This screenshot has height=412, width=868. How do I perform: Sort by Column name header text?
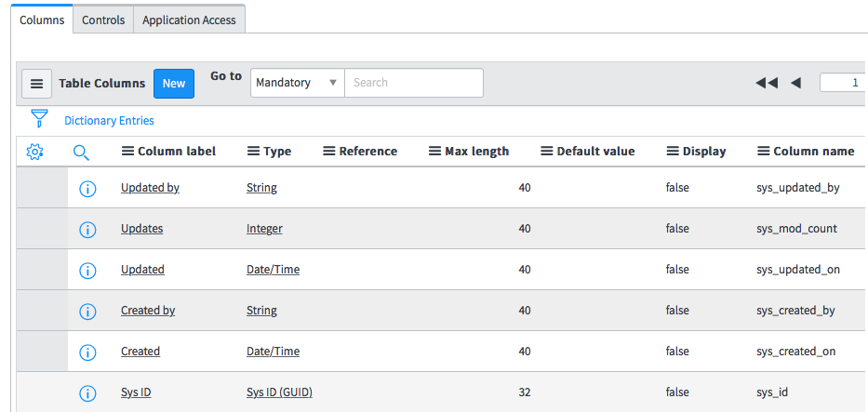point(814,152)
